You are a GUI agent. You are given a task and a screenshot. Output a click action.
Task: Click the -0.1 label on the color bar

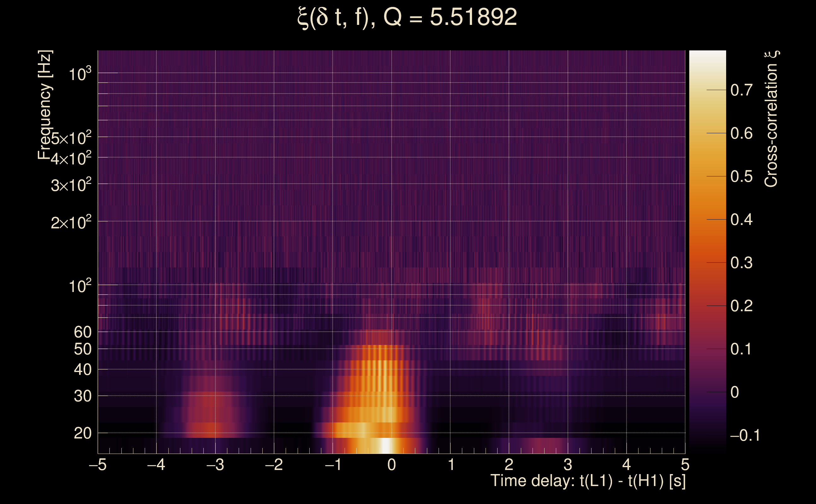(745, 435)
